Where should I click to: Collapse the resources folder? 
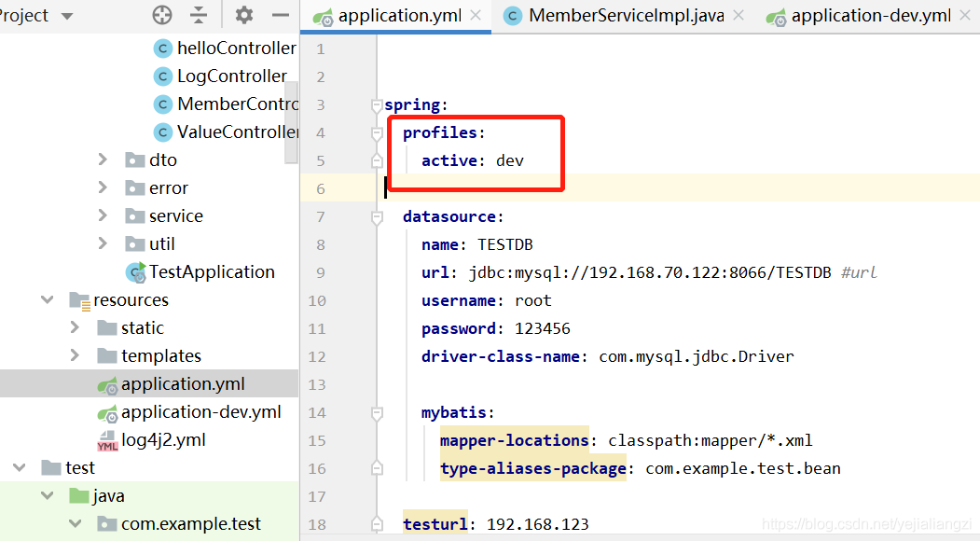[47, 299]
